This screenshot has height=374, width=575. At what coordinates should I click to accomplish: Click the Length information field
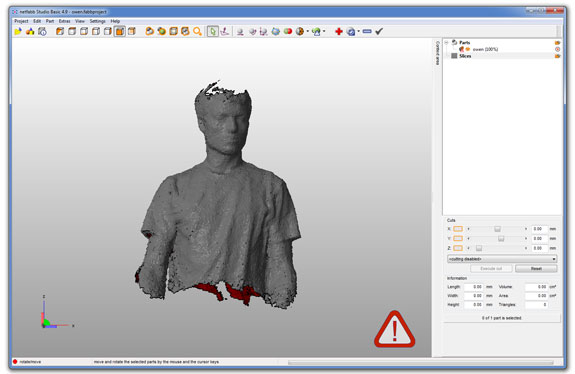click(474, 287)
